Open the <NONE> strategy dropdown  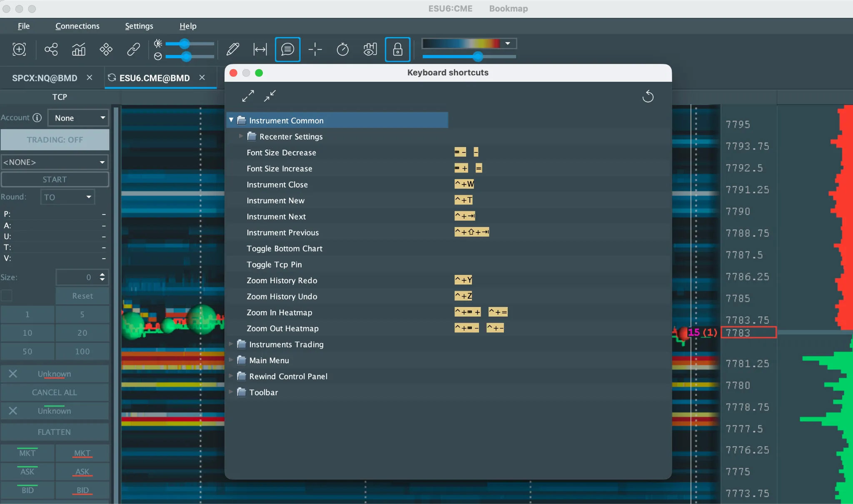point(55,162)
